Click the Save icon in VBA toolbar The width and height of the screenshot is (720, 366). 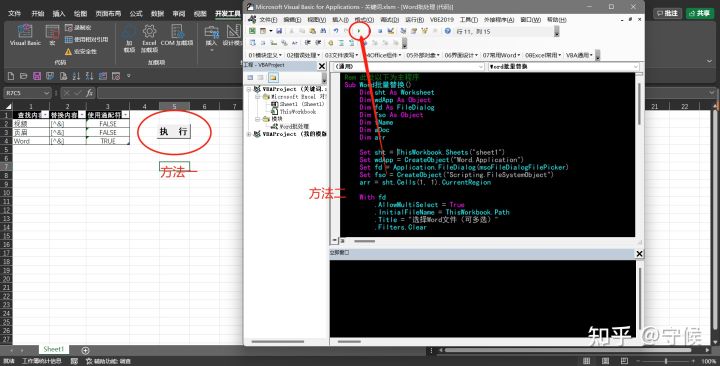[x=279, y=31]
